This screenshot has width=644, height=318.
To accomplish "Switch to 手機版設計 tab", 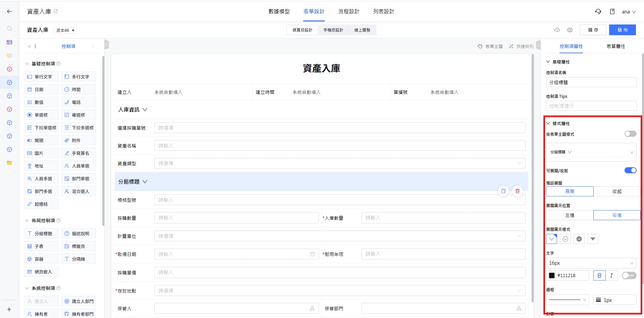I will click(333, 30).
